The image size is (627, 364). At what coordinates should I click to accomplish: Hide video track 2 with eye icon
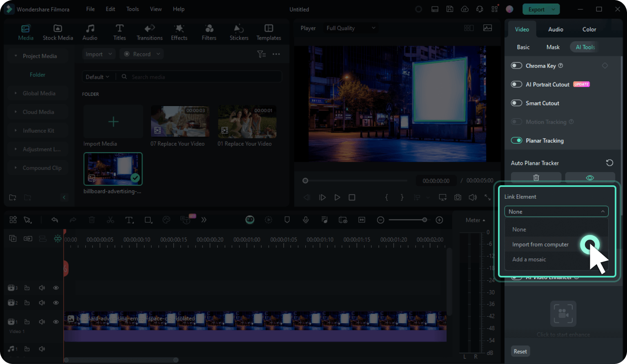(56, 303)
